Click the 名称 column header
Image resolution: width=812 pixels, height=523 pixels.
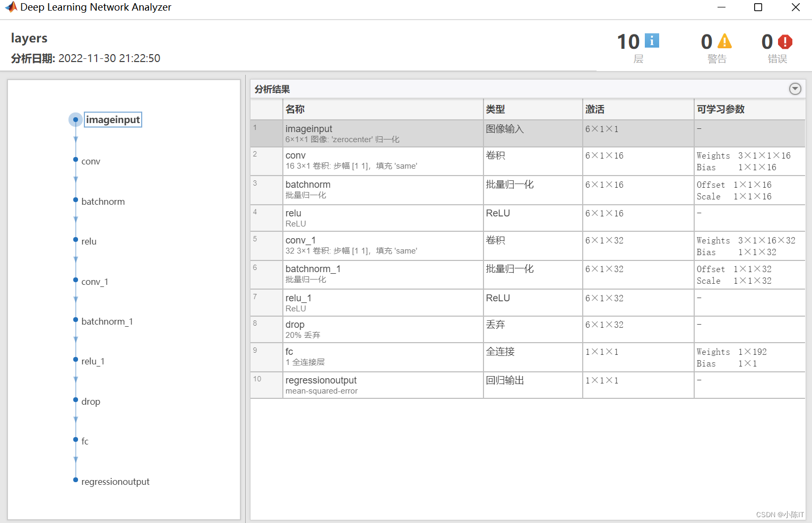[383, 109]
